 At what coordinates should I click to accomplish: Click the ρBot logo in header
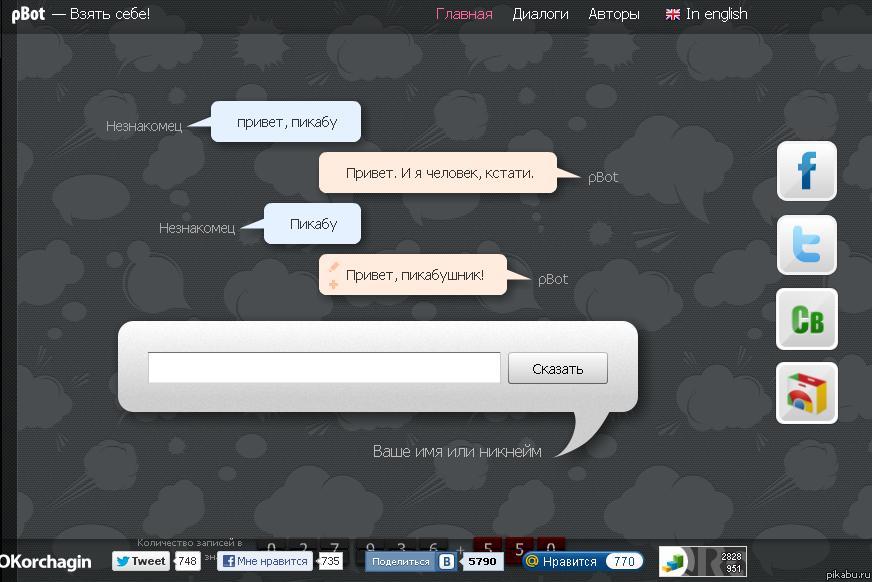click(27, 14)
